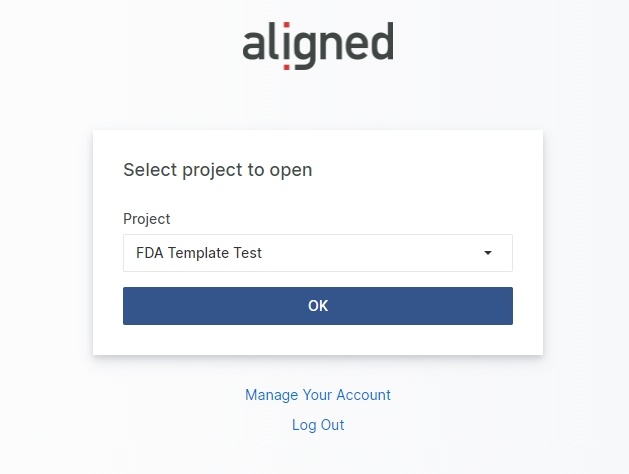Image resolution: width=629 pixels, height=474 pixels.
Task: Click the 'd' at end of aligned logo
Action: pos(380,44)
